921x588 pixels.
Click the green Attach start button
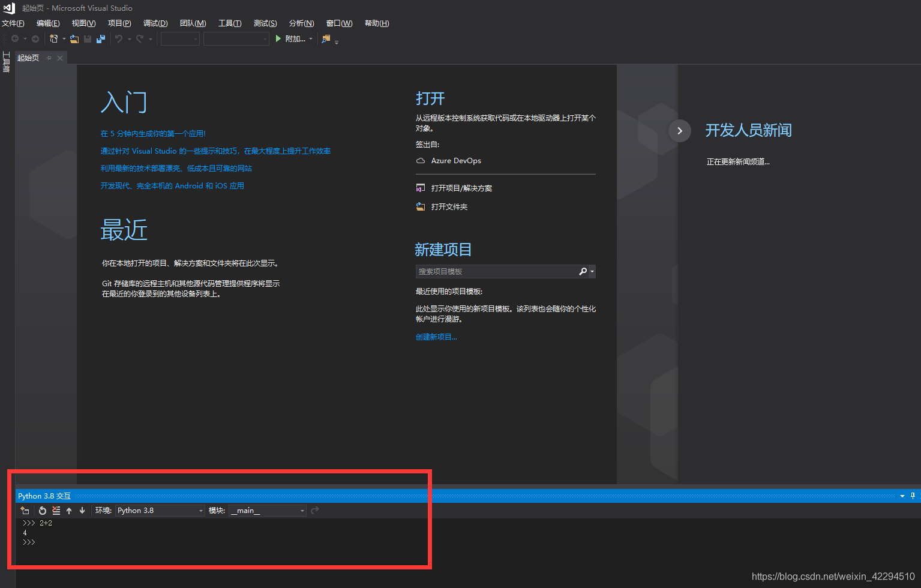(278, 39)
